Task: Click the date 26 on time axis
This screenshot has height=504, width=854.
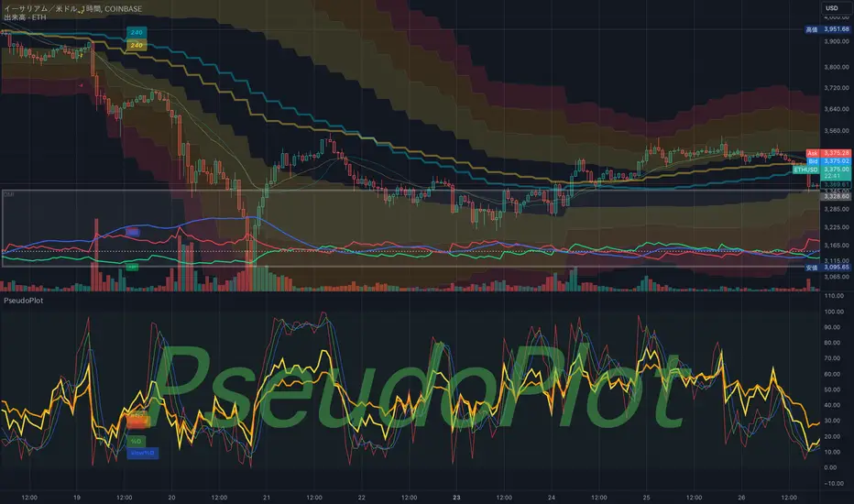Action: pyautogui.click(x=741, y=498)
